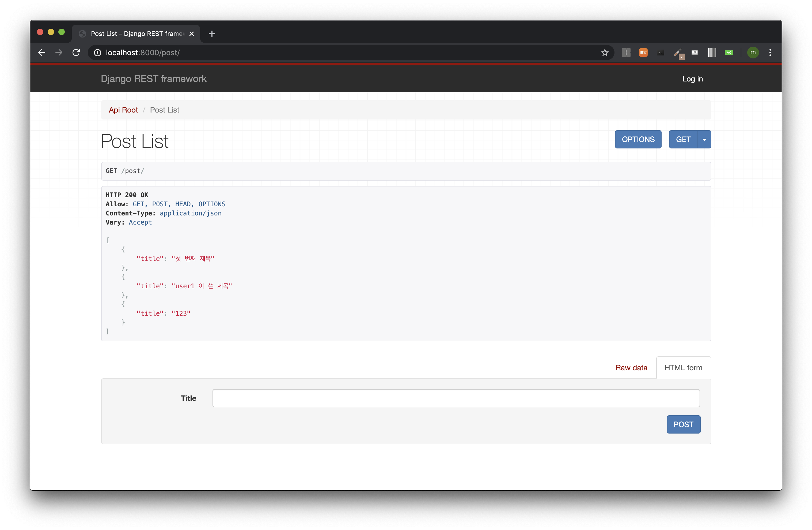Open the grayscale stripes extension icon
Image resolution: width=812 pixels, height=530 pixels.
[712, 53]
